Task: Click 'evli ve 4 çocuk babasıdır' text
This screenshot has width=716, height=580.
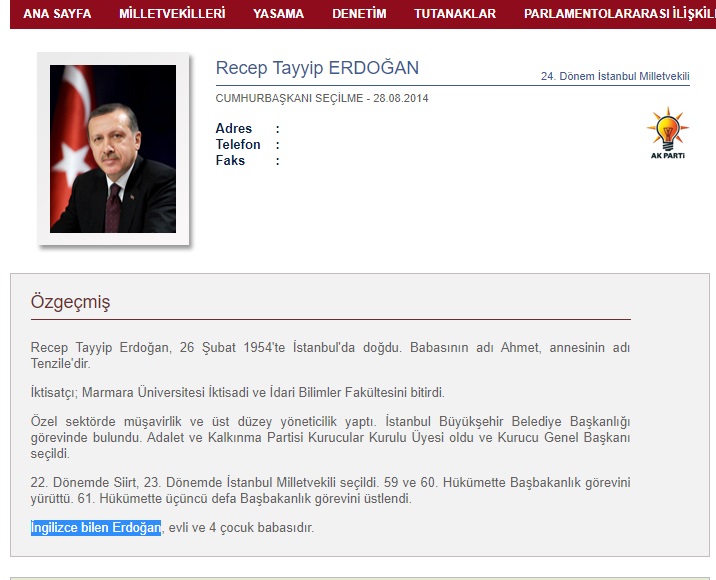Action: click(241, 527)
